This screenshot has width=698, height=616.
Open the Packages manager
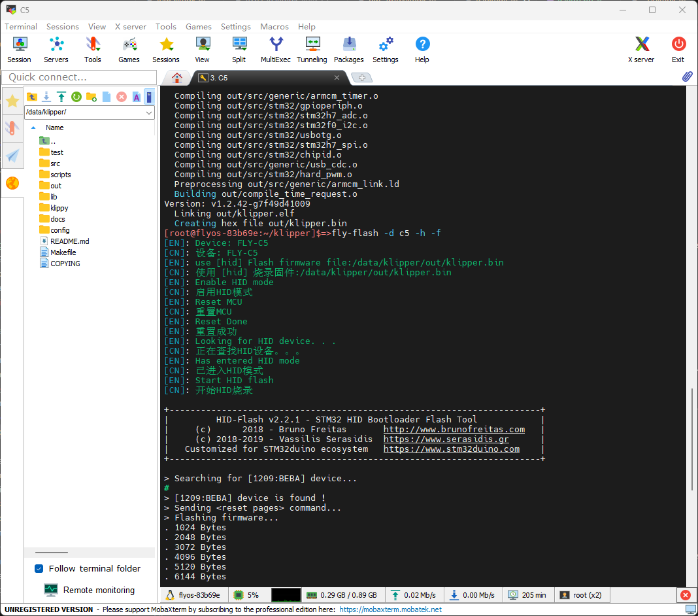tap(349, 50)
